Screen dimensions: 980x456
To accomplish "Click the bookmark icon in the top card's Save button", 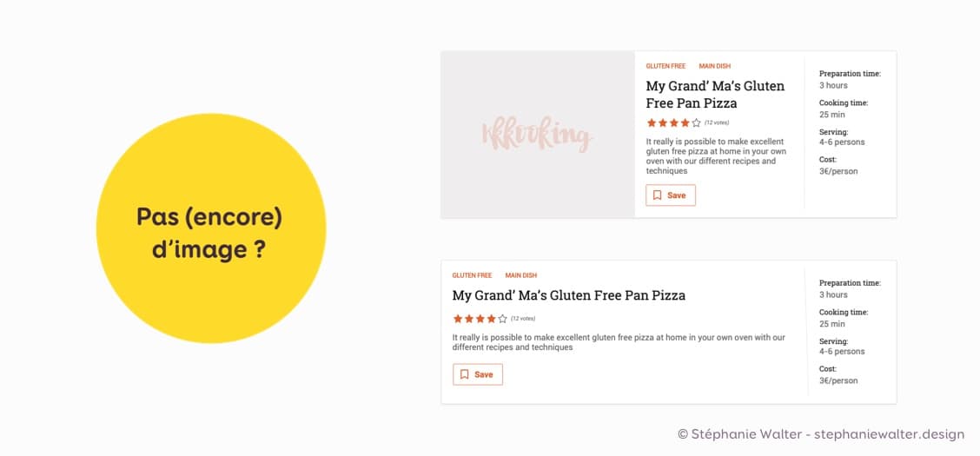I will pyautogui.click(x=658, y=195).
